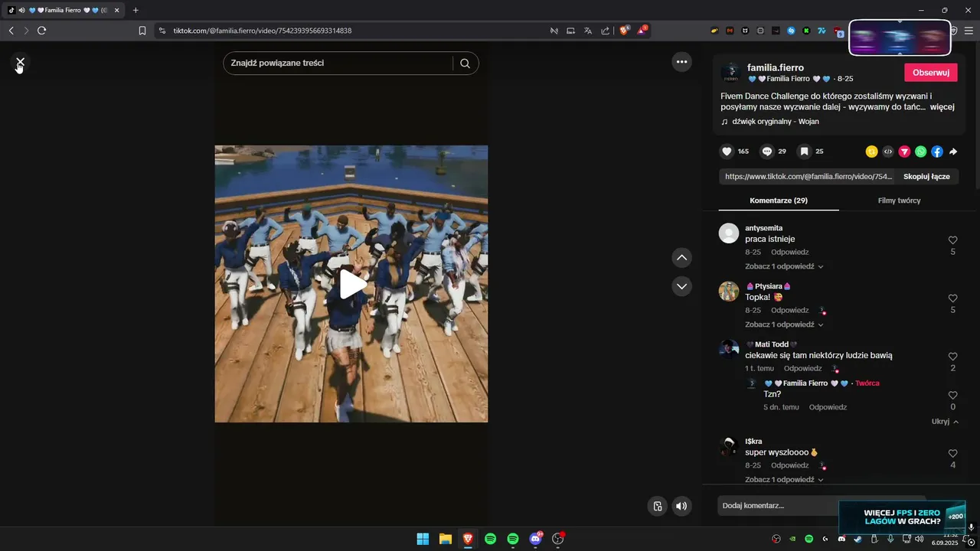Like I$kra's comment
Image resolution: width=980 pixels, height=551 pixels.
(953, 454)
